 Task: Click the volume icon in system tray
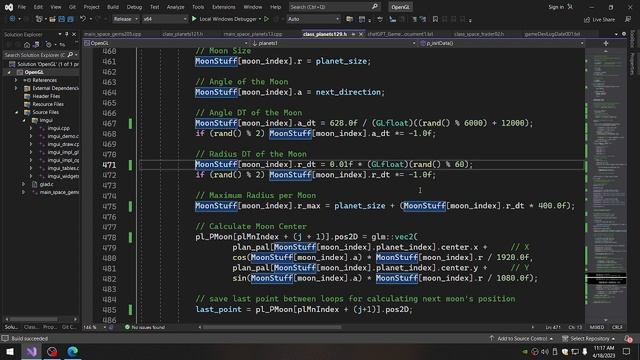click(544, 351)
